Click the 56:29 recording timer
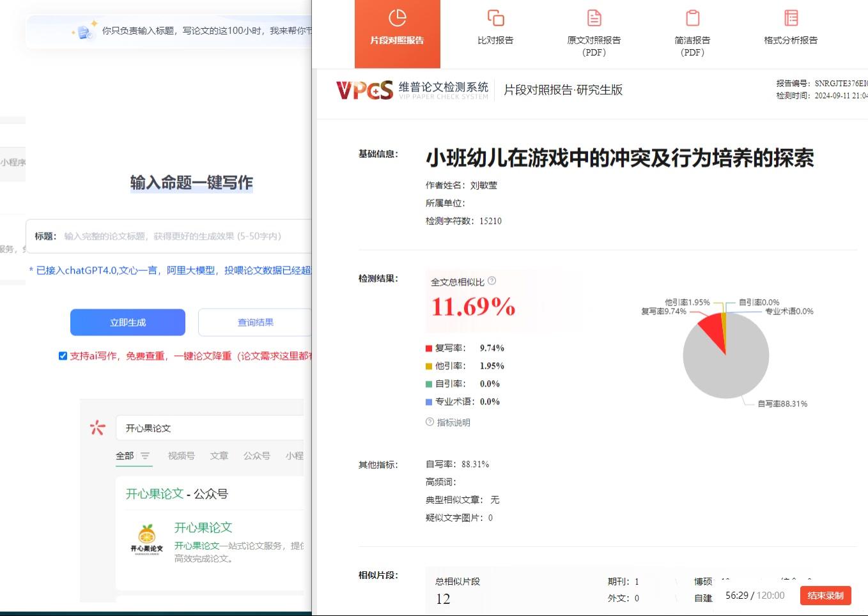 (736, 596)
